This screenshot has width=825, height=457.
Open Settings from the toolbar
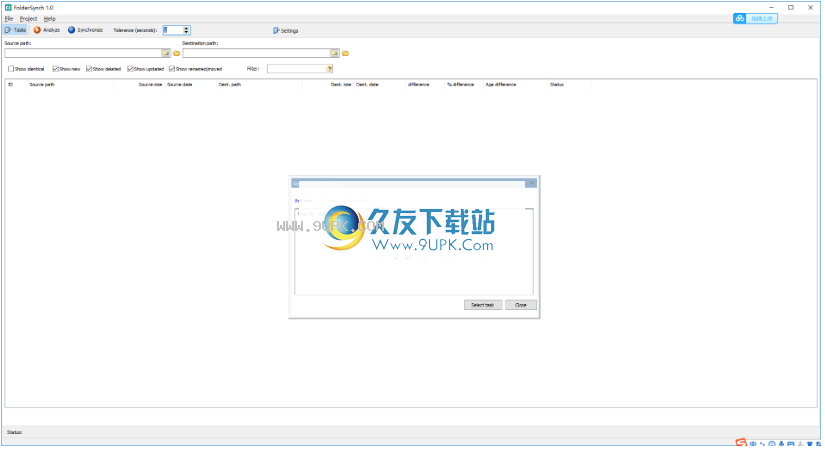pyautogui.click(x=286, y=31)
